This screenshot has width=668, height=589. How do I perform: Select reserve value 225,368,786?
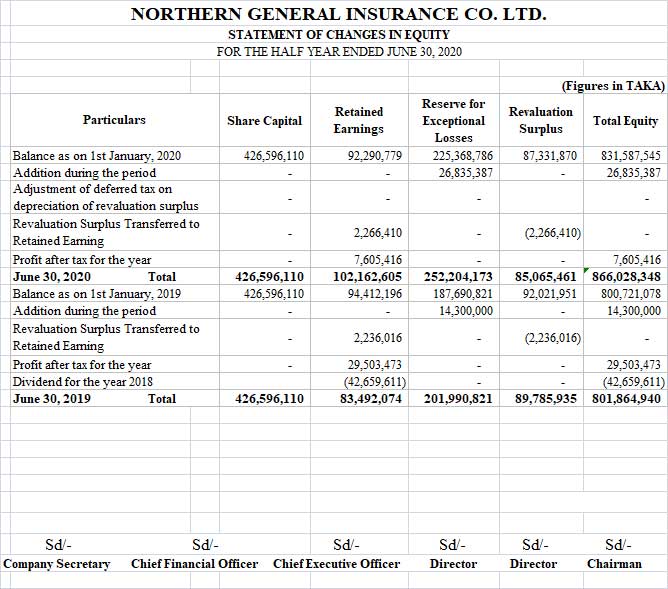(463, 155)
